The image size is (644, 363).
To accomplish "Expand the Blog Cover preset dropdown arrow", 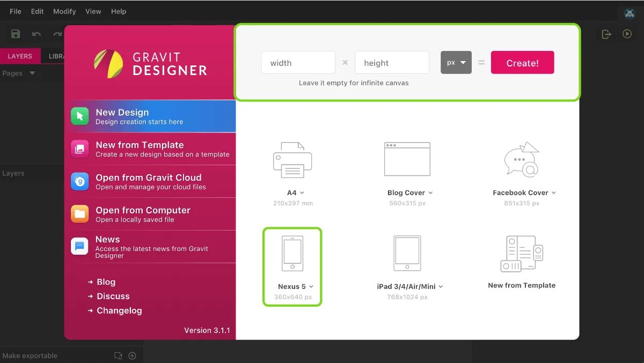I will tap(430, 192).
